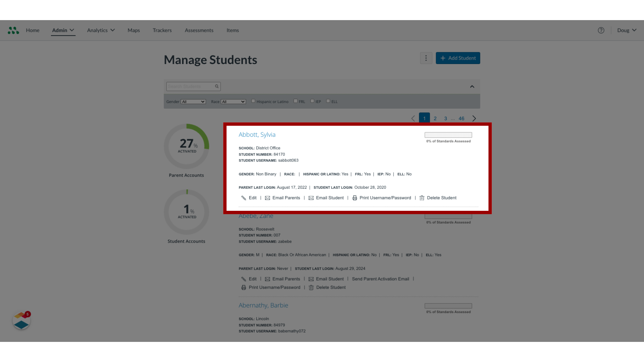The image size is (644, 362).
Task: Click the next page arrow button
Action: [x=474, y=118]
